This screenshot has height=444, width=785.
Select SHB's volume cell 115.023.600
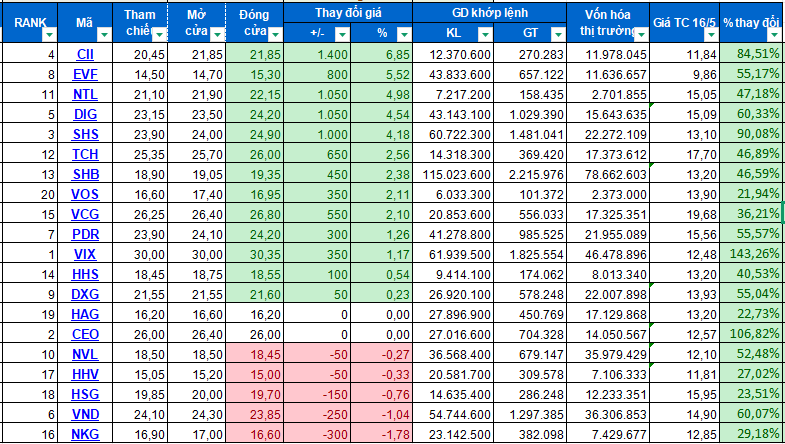(453, 174)
